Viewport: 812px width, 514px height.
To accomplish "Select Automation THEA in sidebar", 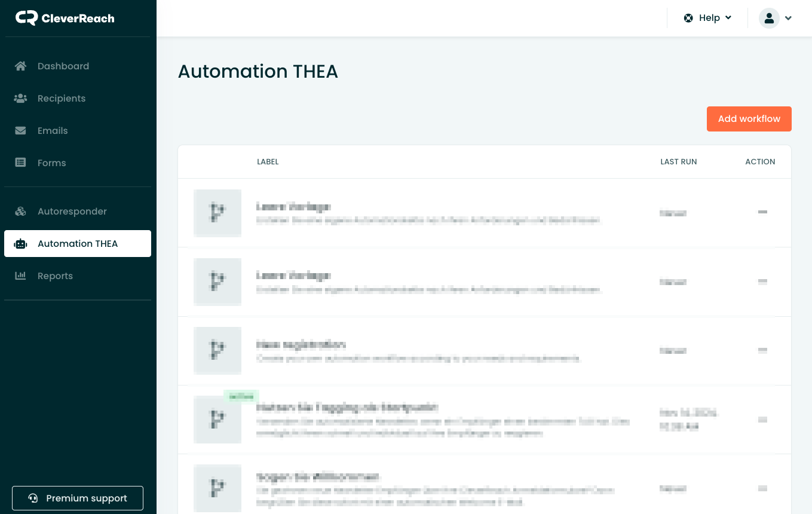I will click(x=78, y=244).
